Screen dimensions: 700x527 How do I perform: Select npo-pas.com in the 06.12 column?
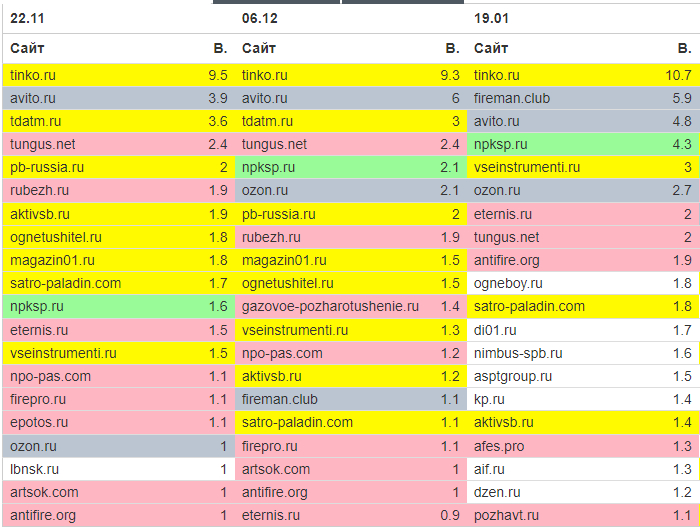(282, 354)
